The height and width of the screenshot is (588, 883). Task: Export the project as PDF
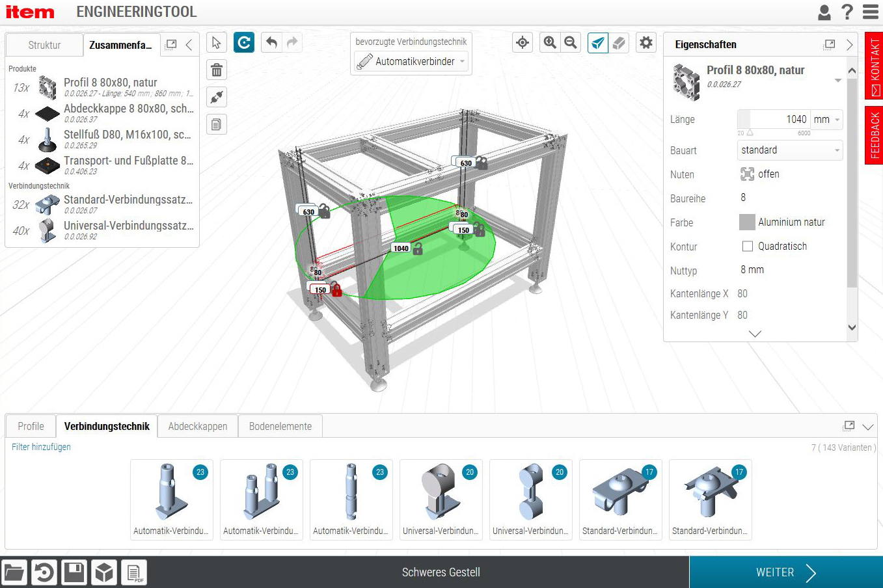coord(133,572)
